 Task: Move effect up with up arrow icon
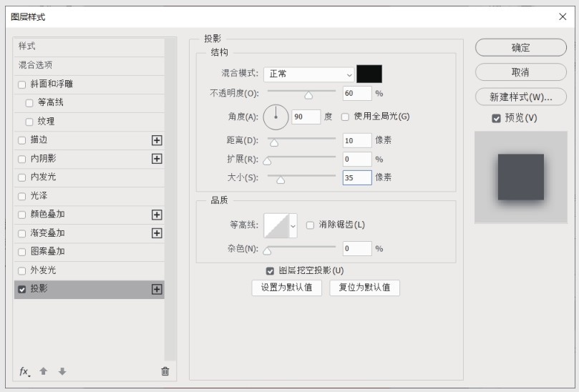point(44,371)
